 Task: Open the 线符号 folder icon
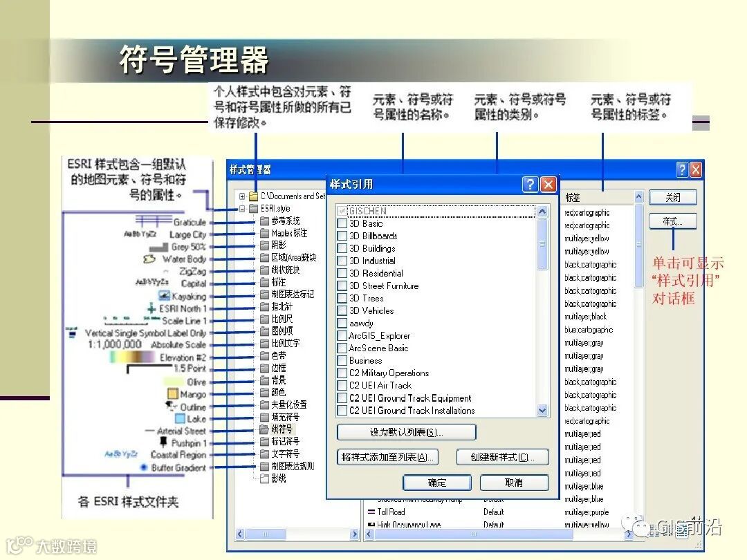[264, 429]
